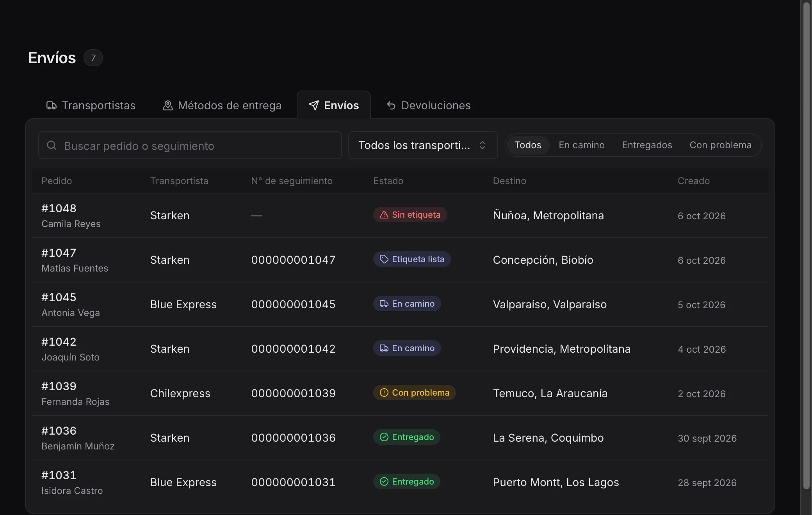Click the Pedido column header
This screenshot has height=515, width=812.
57,181
